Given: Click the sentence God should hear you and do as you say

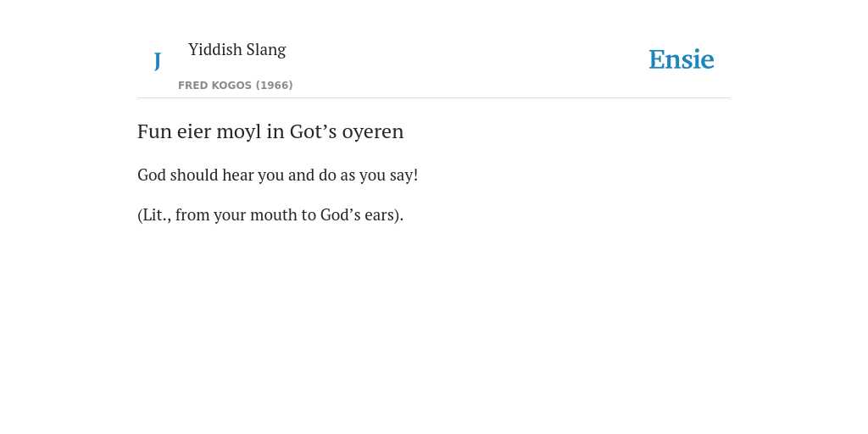Looking at the screenshot, I should [x=277, y=175].
